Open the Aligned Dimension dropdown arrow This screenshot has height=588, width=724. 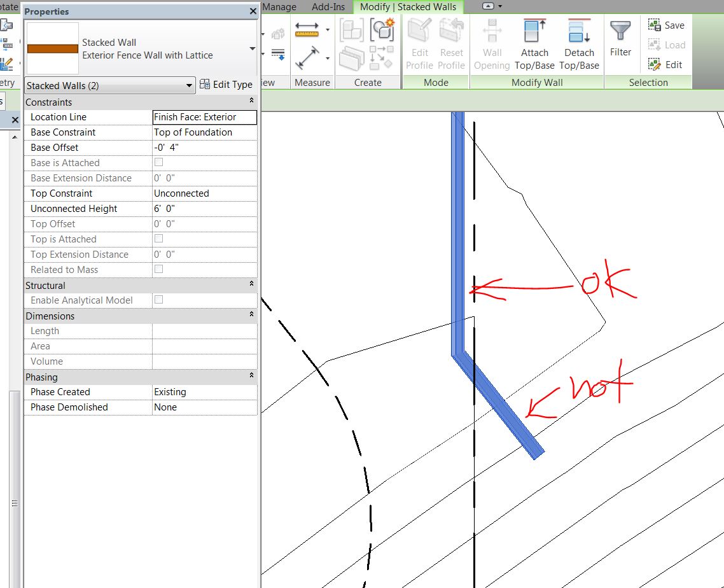coord(328,58)
